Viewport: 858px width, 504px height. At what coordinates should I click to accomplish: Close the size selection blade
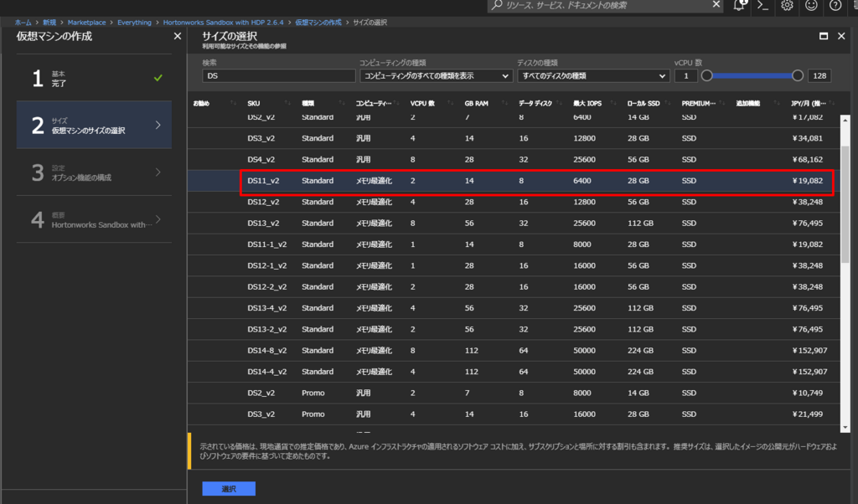click(x=841, y=36)
